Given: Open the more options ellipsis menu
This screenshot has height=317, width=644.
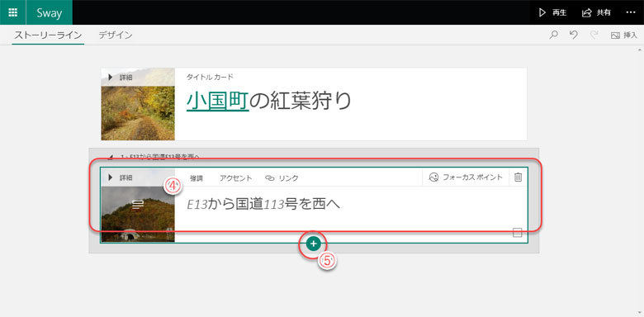Looking at the screenshot, I should tap(631, 12).
